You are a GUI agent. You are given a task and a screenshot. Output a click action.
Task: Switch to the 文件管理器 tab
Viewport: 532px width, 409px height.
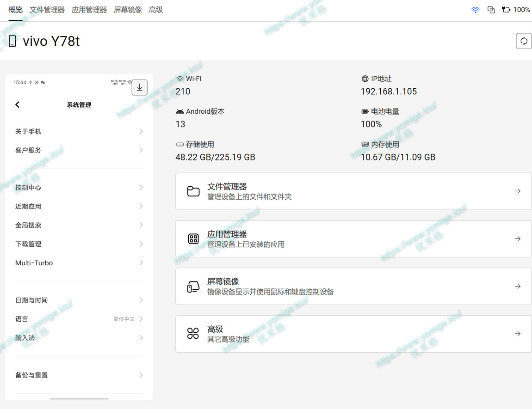(47, 10)
